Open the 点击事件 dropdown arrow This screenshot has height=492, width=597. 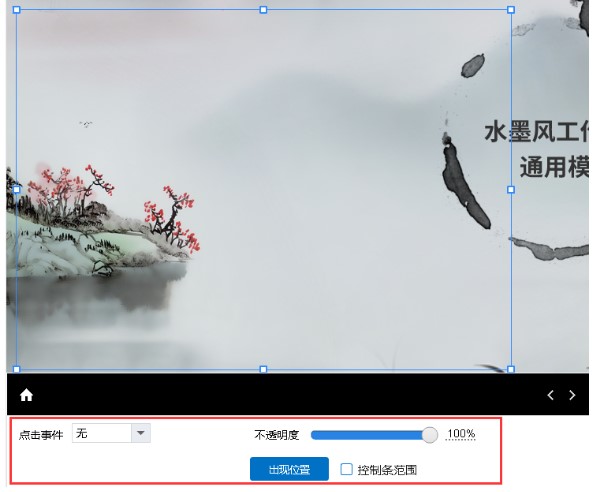click(x=140, y=433)
